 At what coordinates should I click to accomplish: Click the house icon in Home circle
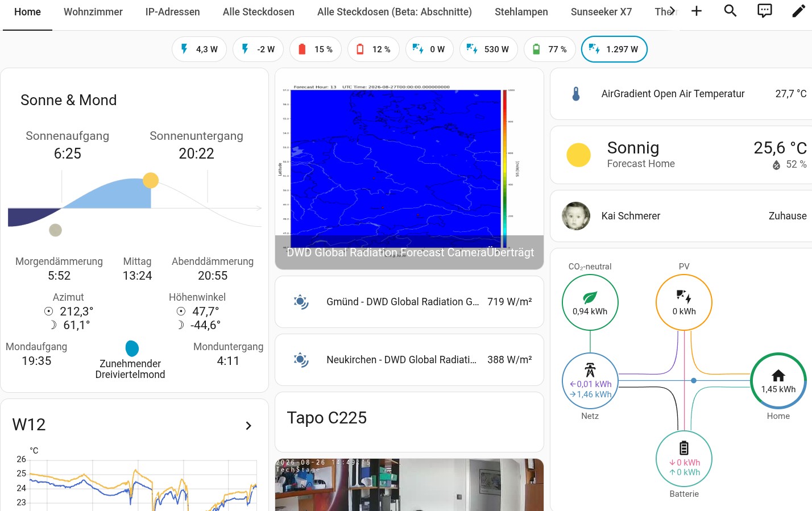[x=778, y=376]
